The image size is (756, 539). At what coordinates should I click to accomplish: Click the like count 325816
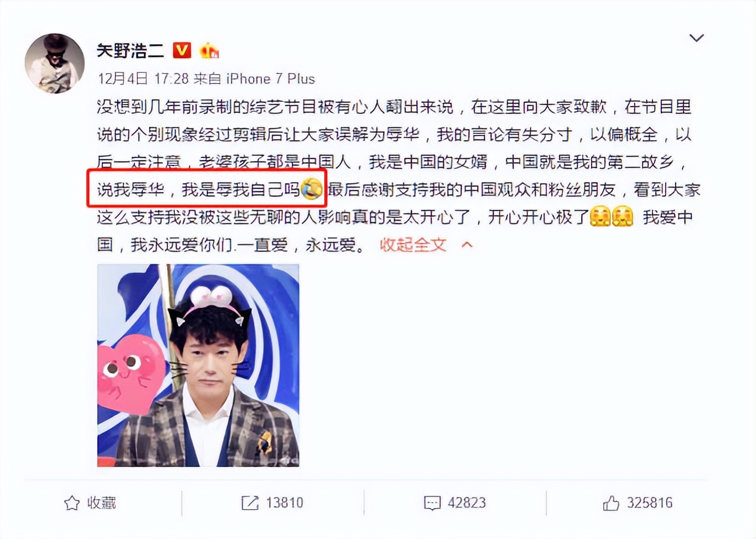tap(650, 502)
